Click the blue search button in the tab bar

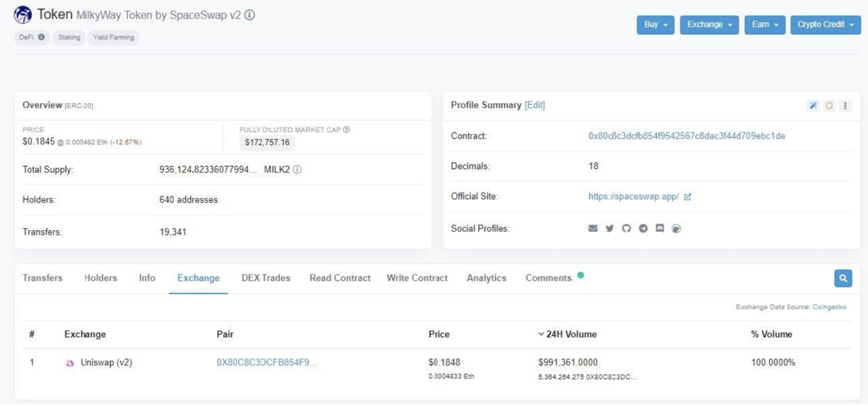pyautogui.click(x=843, y=278)
